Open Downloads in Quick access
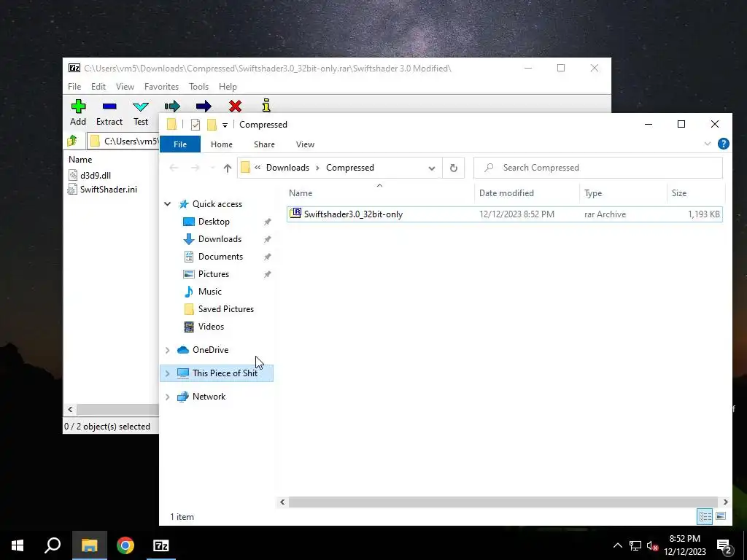Viewport: 747px width, 560px height. (220, 239)
